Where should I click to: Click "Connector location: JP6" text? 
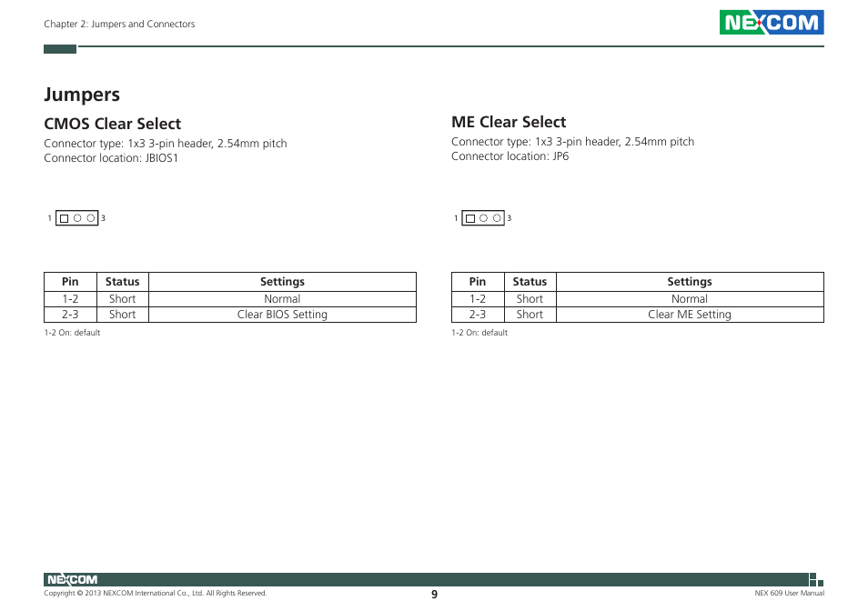pyautogui.click(x=510, y=156)
